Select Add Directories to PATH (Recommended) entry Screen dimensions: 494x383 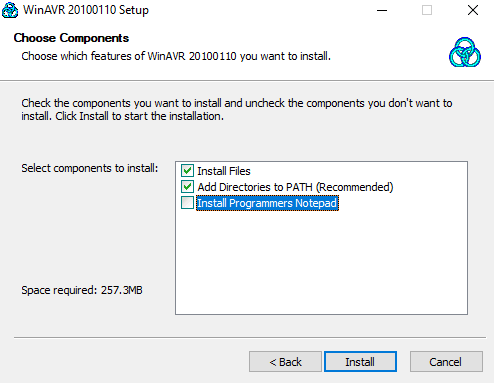click(x=295, y=187)
